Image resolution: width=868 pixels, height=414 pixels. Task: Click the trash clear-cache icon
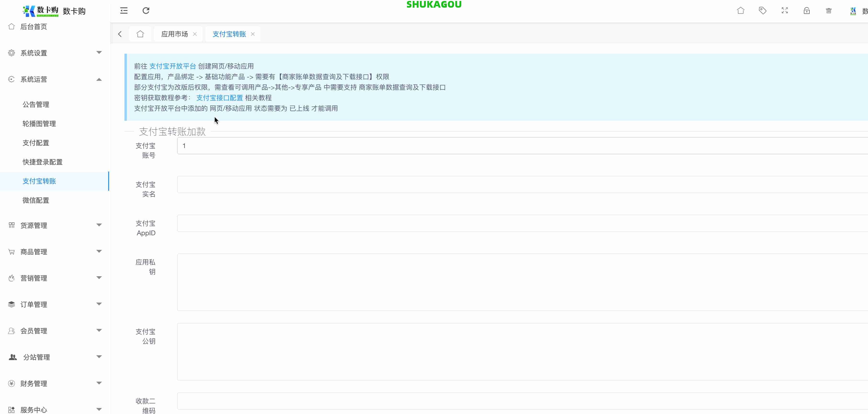[x=829, y=11]
